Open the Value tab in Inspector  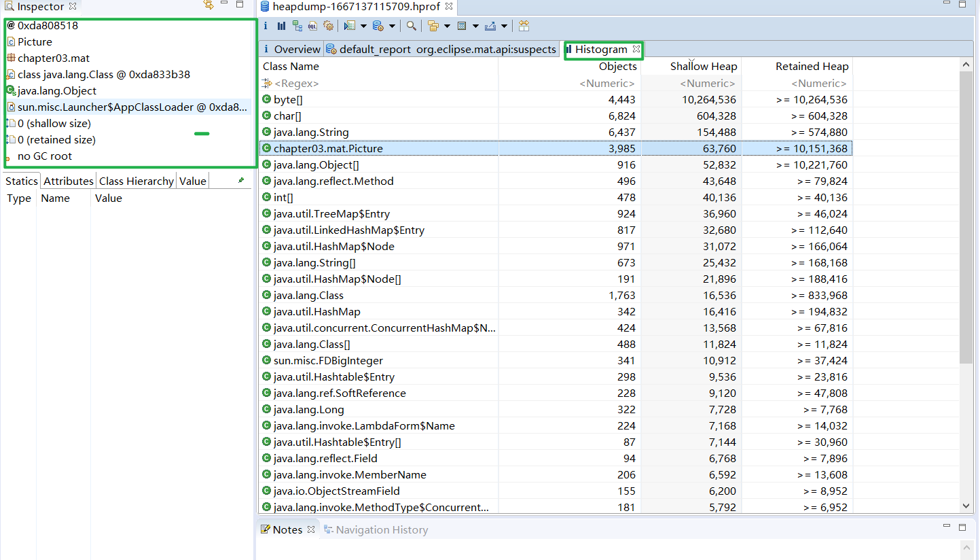click(193, 181)
